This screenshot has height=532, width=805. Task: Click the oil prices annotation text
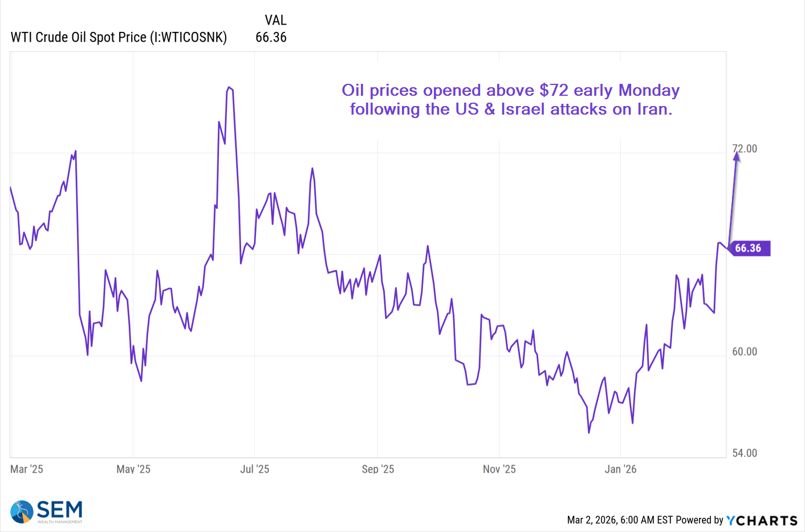point(510,100)
